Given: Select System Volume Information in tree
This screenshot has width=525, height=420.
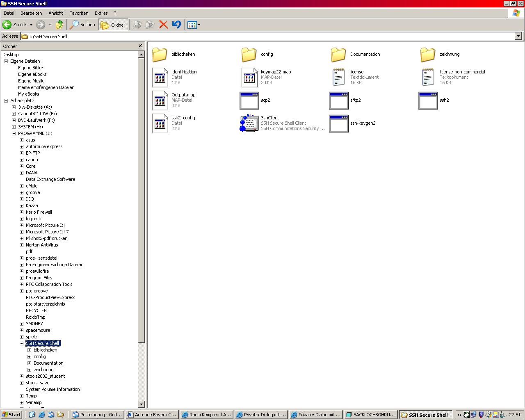Looking at the screenshot, I should [52, 389].
